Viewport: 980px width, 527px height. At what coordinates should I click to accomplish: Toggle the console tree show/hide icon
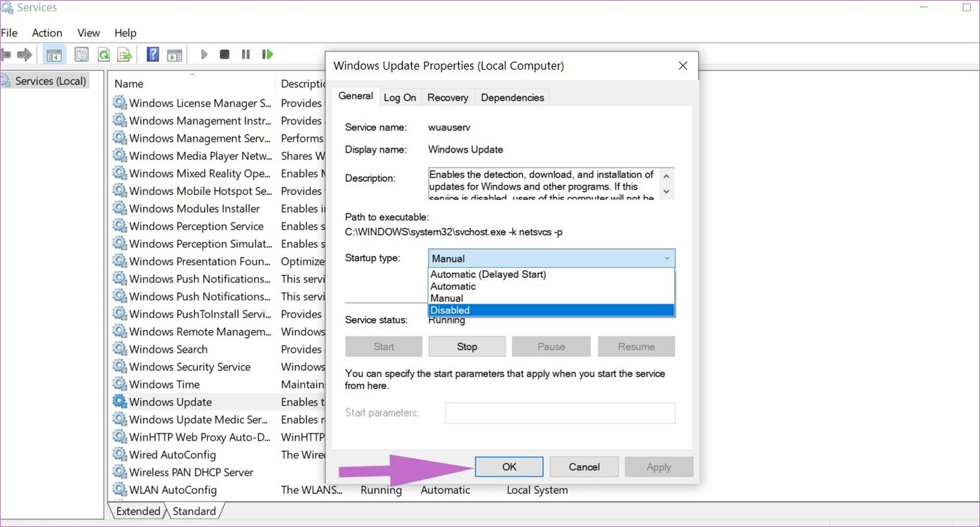click(54, 54)
